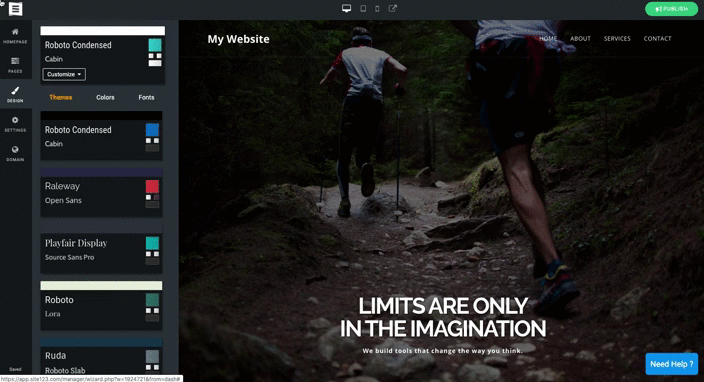Switch to desktop preview
The height and width of the screenshot is (382, 704).
coord(346,9)
